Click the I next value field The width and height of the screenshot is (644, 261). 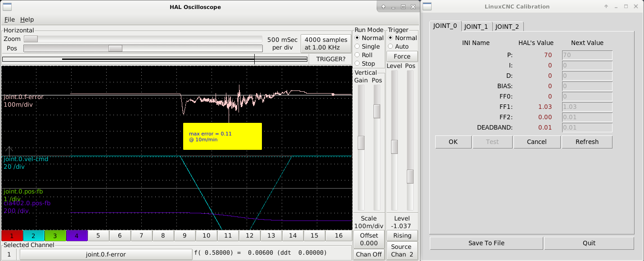(587, 66)
